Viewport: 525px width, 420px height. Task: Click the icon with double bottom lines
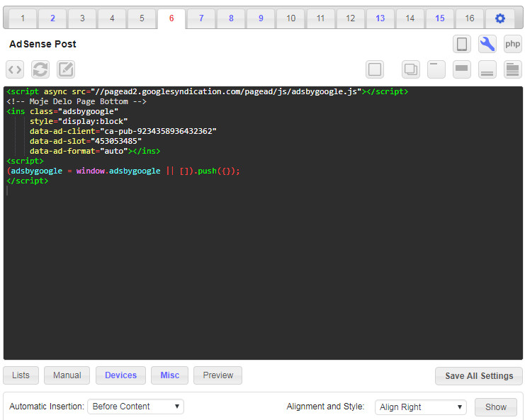pos(487,69)
